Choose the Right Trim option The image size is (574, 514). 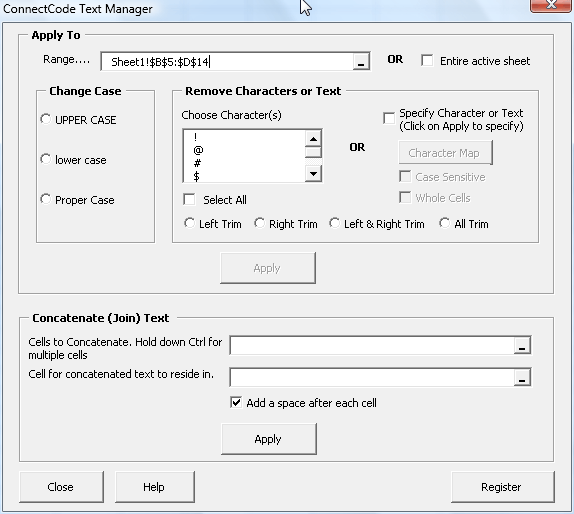coord(259,223)
